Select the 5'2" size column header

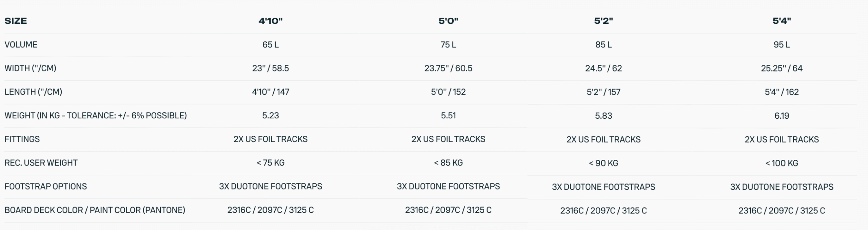(x=604, y=21)
